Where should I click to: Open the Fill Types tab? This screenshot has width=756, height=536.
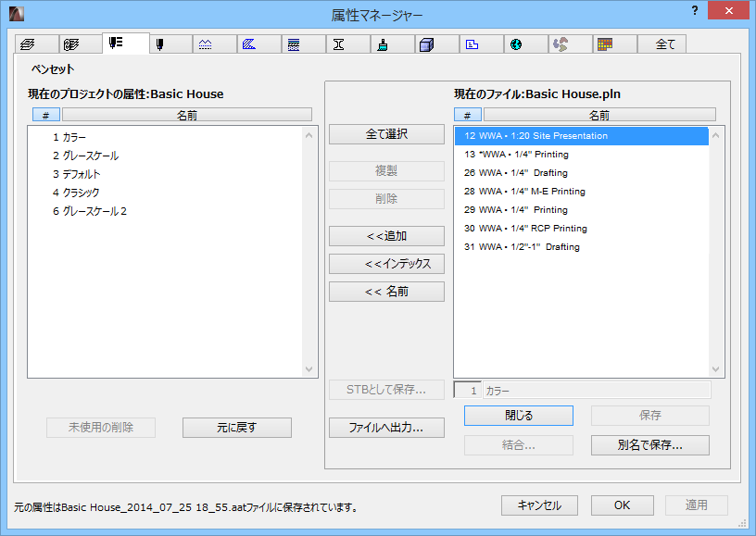[258, 44]
